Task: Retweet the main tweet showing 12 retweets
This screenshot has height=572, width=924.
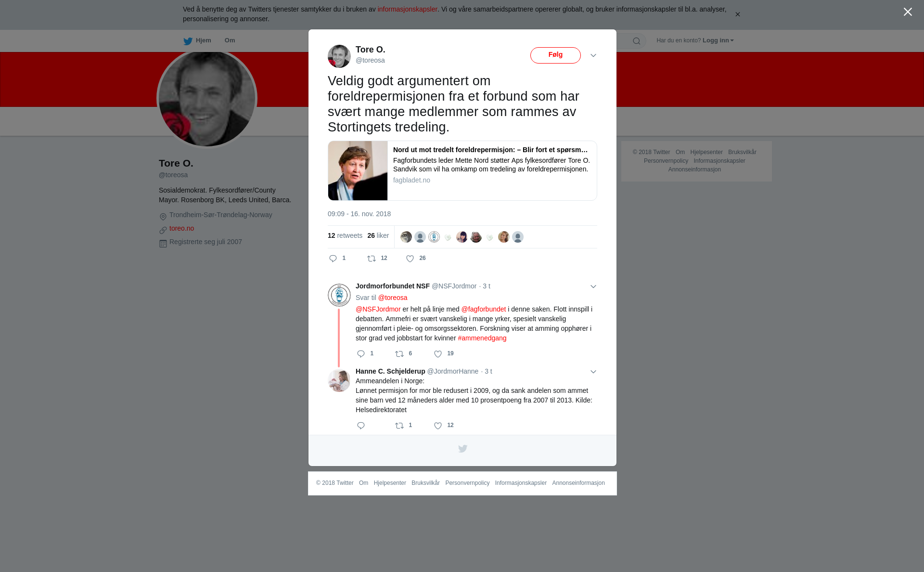Action: point(372,259)
